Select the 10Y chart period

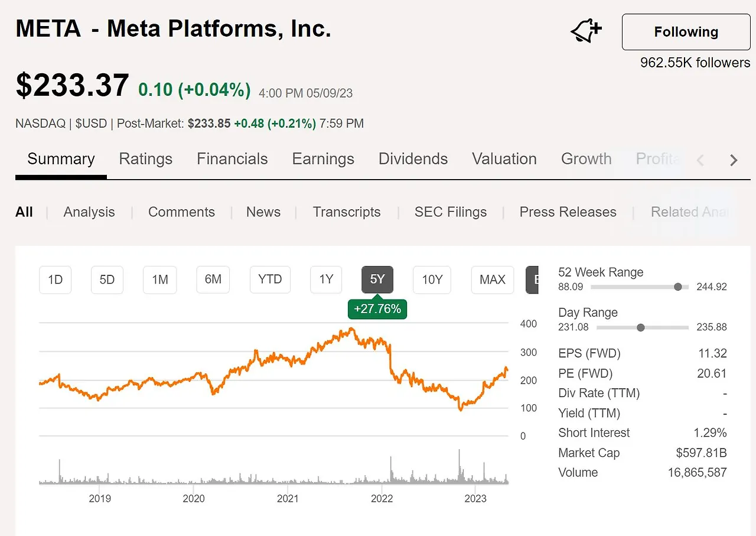pyautogui.click(x=432, y=280)
